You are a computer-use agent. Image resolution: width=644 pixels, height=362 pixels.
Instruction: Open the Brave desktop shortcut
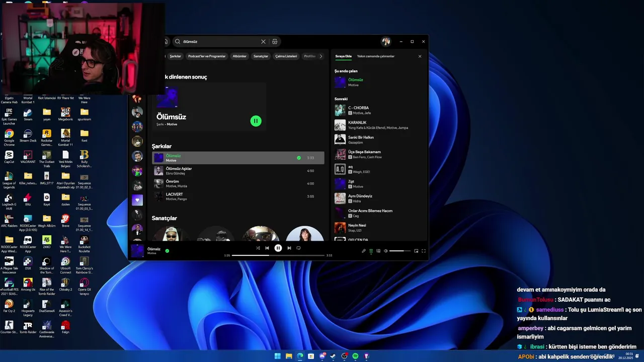[x=65, y=221]
